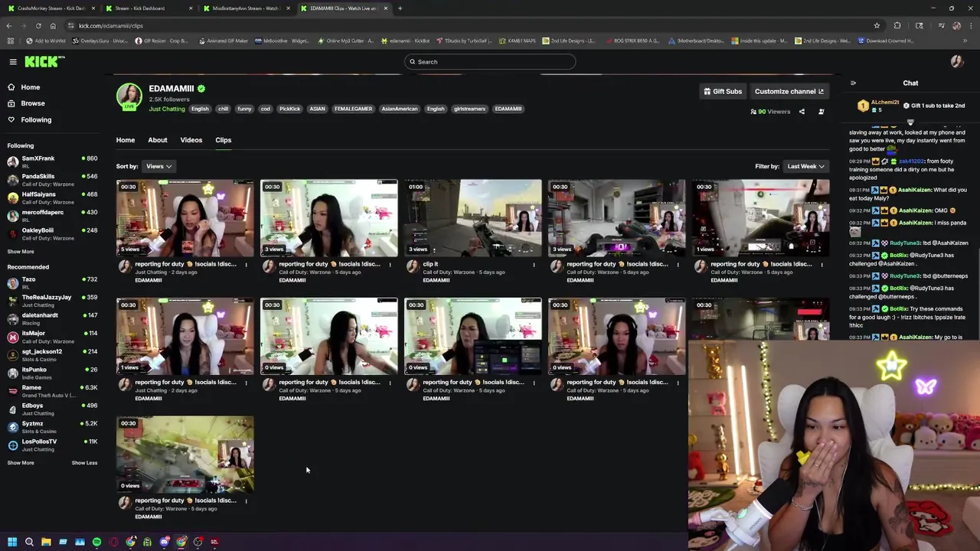Expand the Sort by Views dropdown

[158, 166]
